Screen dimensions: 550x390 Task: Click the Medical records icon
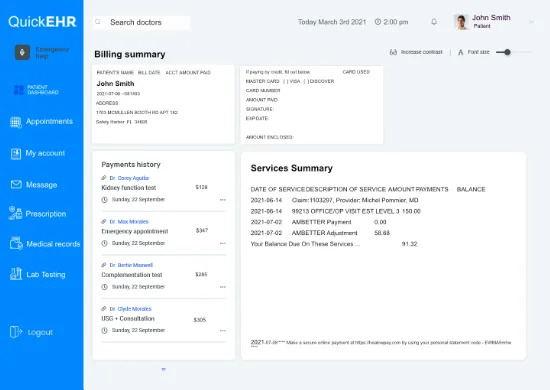click(x=16, y=243)
